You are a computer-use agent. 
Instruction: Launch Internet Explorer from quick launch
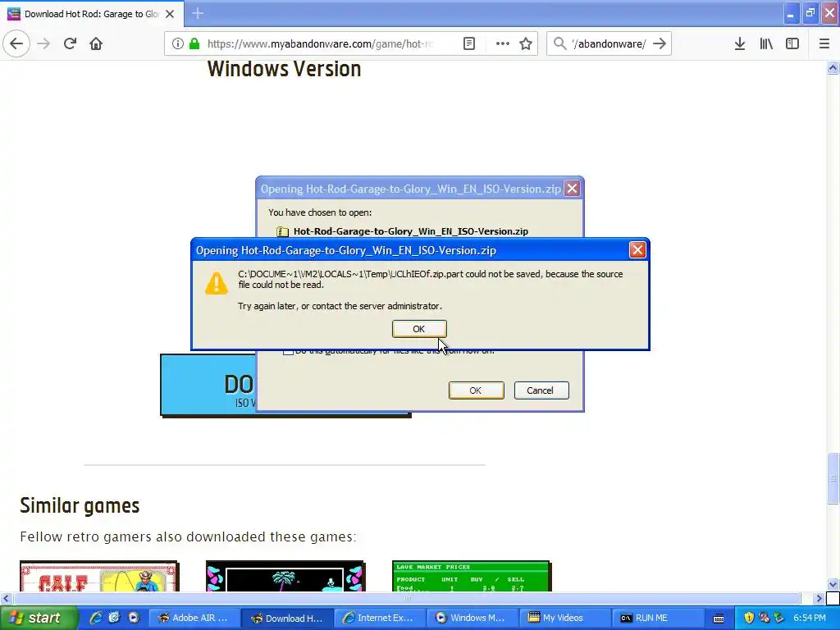pyautogui.click(x=96, y=618)
